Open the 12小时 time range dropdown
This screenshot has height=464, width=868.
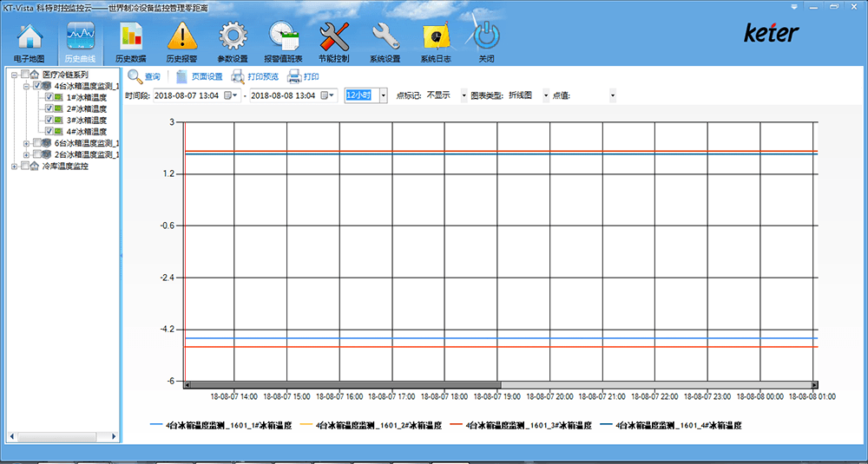[x=384, y=95]
